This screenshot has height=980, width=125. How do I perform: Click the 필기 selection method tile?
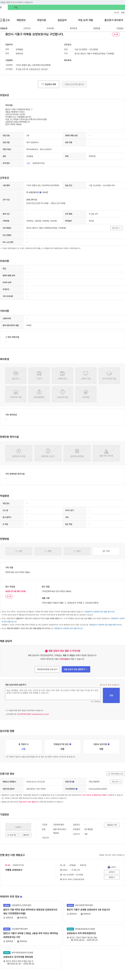click(x=77, y=551)
